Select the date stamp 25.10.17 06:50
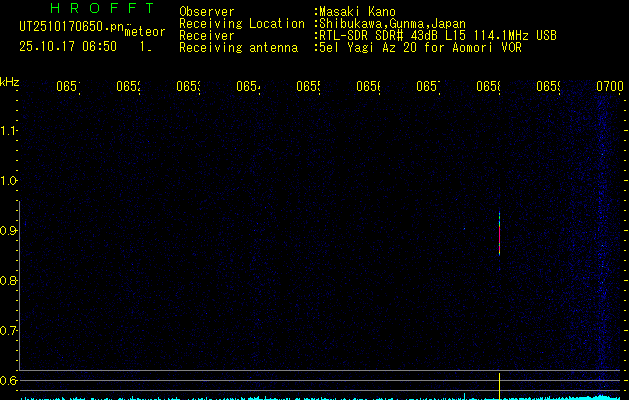Image resolution: width=629 pixels, height=400 pixels. 68,46
